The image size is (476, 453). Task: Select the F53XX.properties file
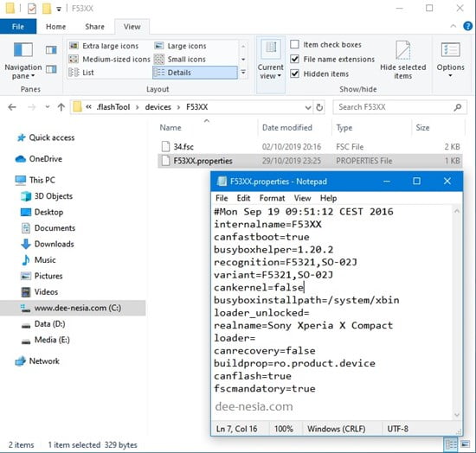click(310, 161)
